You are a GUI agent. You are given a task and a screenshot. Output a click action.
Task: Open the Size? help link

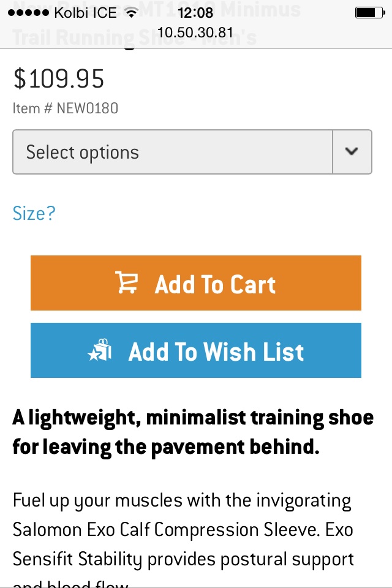pos(34,213)
